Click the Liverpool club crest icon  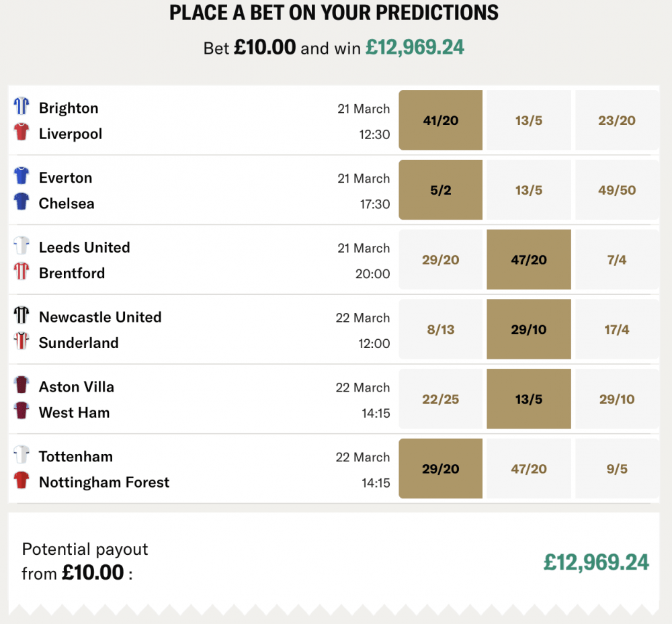pyautogui.click(x=22, y=132)
